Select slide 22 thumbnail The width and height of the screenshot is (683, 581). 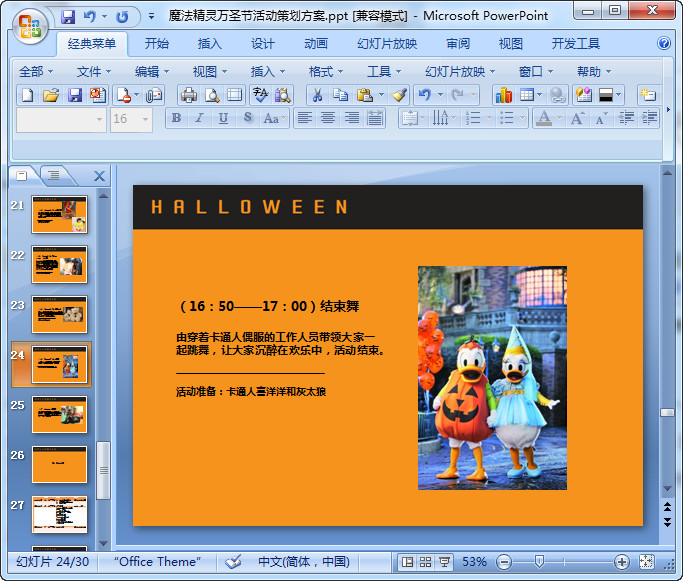click(59, 264)
